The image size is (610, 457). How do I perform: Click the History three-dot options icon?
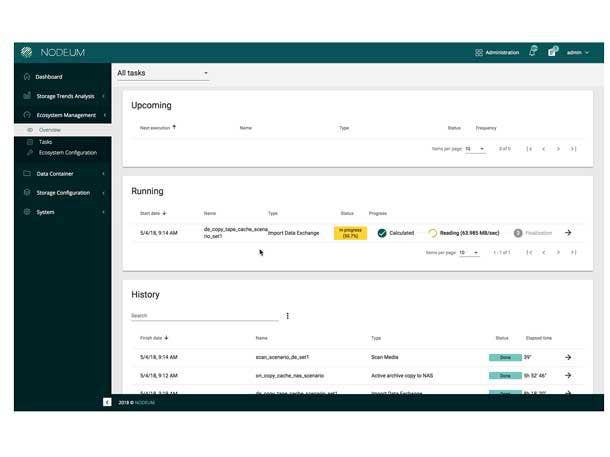tap(288, 316)
